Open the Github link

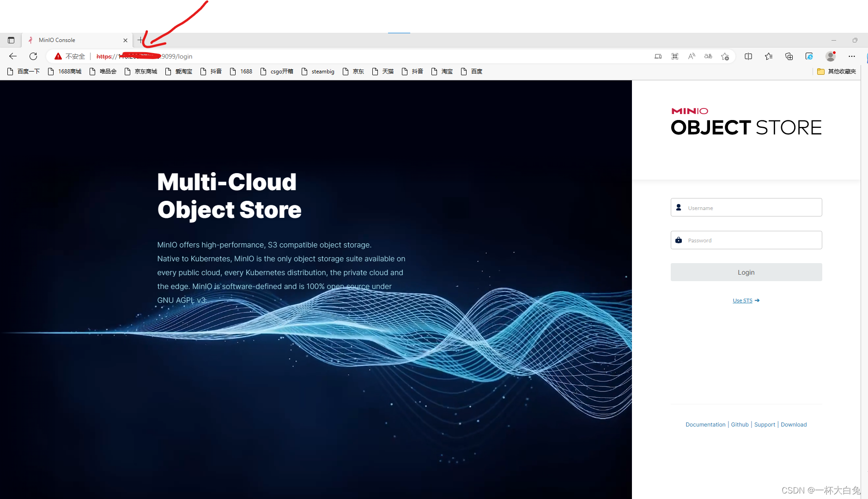click(740, 425)
